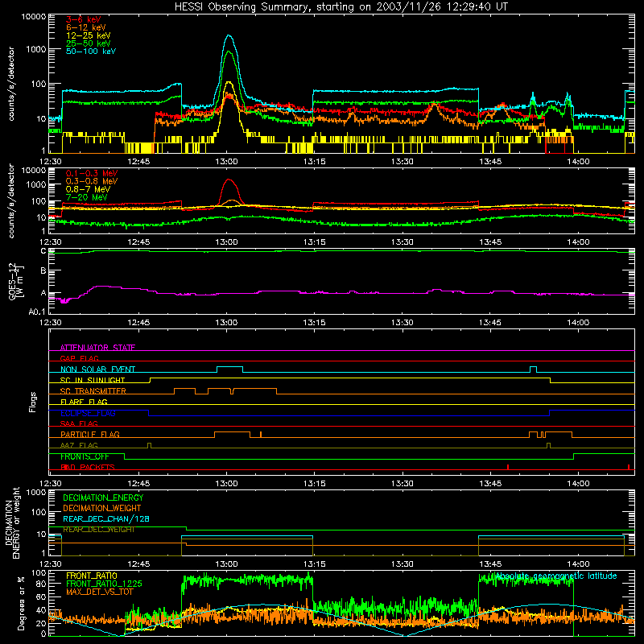Select the 12-25 keV legend label

point(89,35)
